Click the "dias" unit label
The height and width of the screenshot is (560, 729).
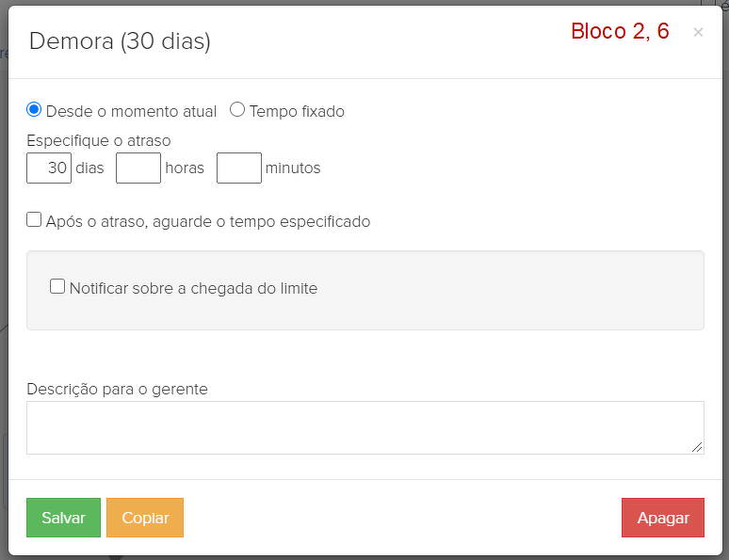[89, 168]
